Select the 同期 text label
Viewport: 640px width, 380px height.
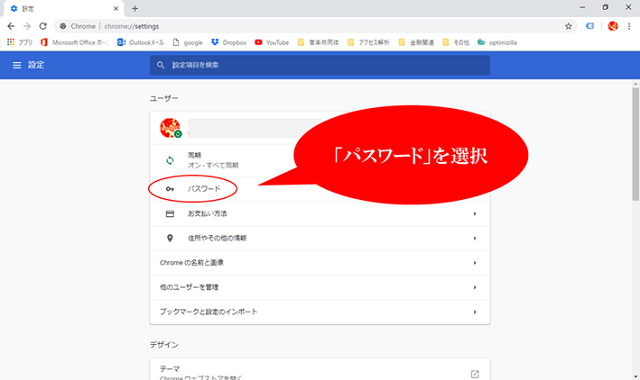(x=194, y=155)
